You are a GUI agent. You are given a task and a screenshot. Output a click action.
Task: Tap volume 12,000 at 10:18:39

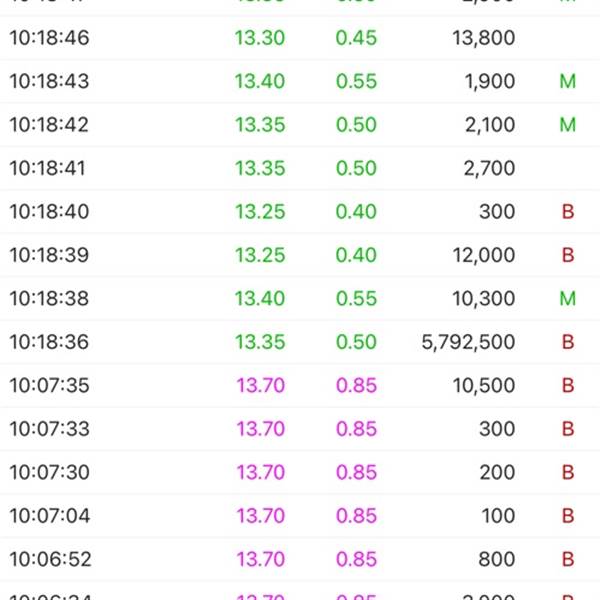[x=484, y=255]
